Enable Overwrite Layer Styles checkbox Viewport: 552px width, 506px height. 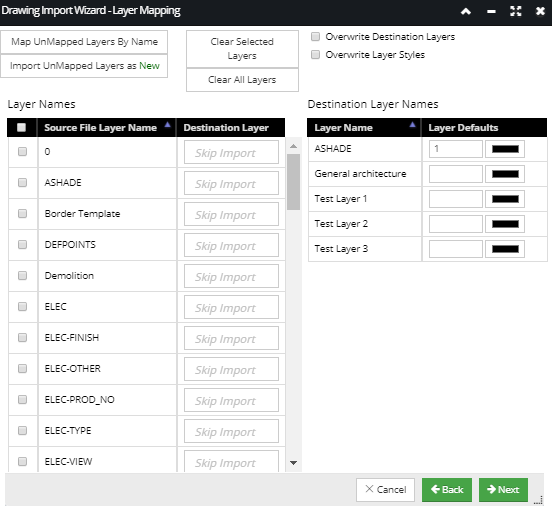(315, 55)
